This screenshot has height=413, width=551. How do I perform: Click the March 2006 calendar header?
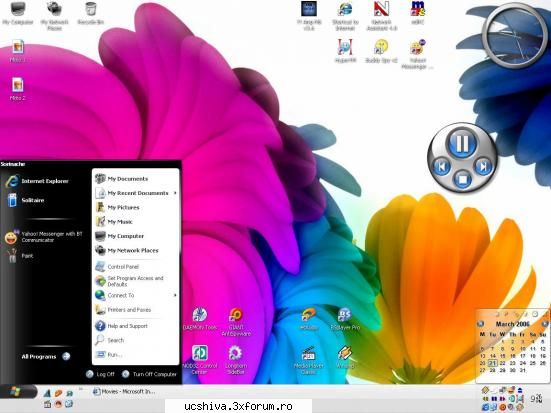pos(512,324)
